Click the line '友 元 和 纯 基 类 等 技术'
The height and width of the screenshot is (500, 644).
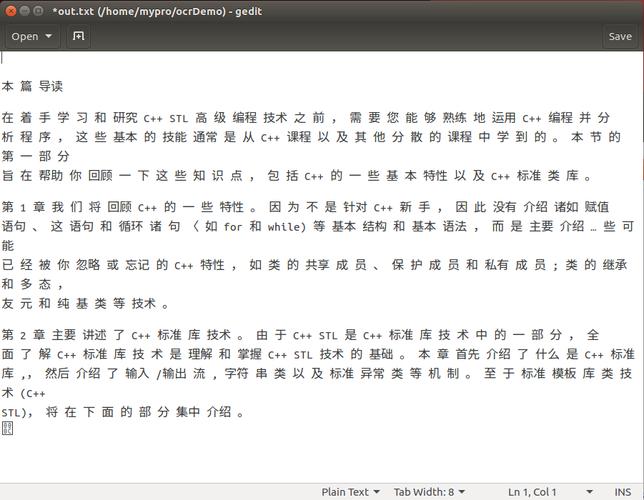[85, 304]
